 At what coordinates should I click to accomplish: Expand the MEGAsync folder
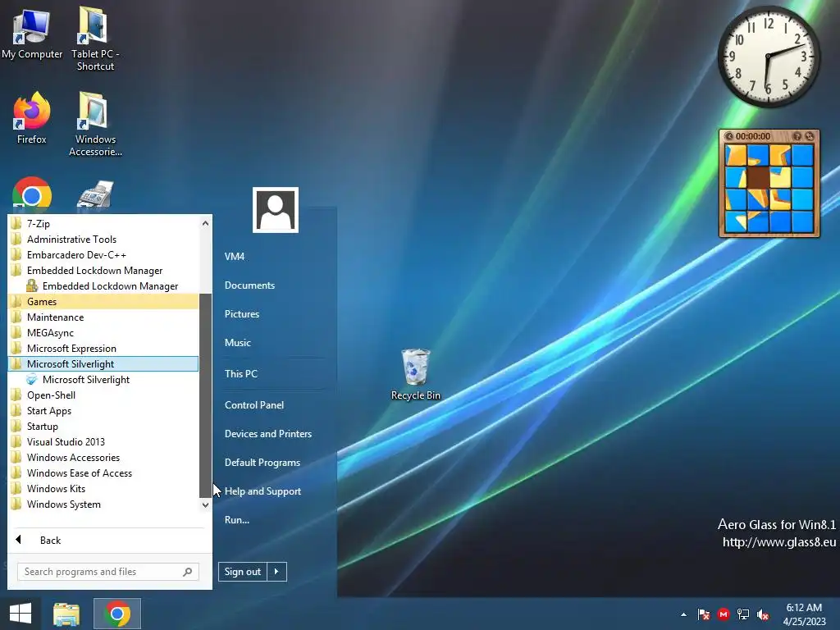103,333
